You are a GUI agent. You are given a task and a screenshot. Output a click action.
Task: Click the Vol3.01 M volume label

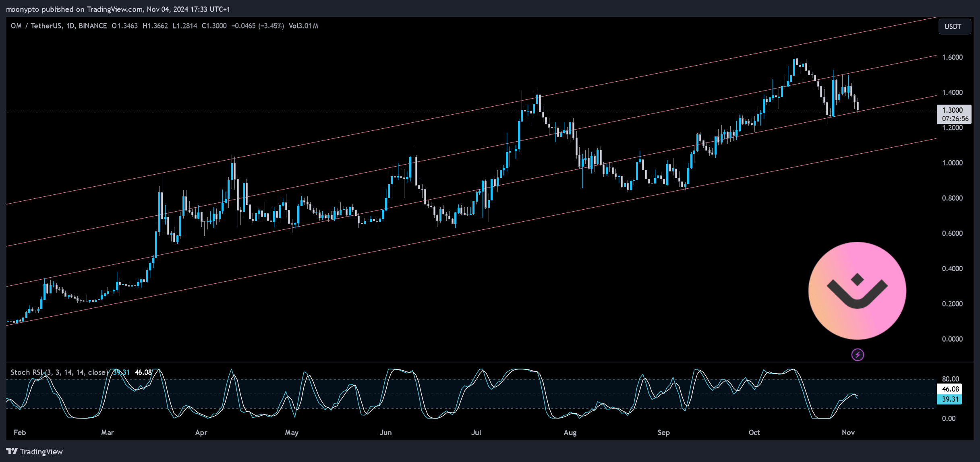tap(303, 26)
